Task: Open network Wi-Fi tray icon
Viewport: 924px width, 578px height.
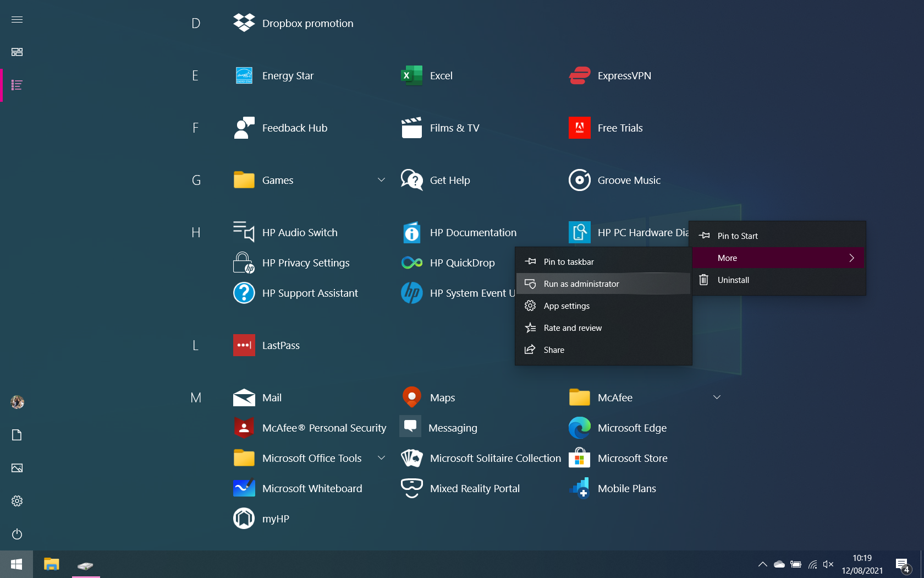Action: pyautogui.click(x=812, y=564)
